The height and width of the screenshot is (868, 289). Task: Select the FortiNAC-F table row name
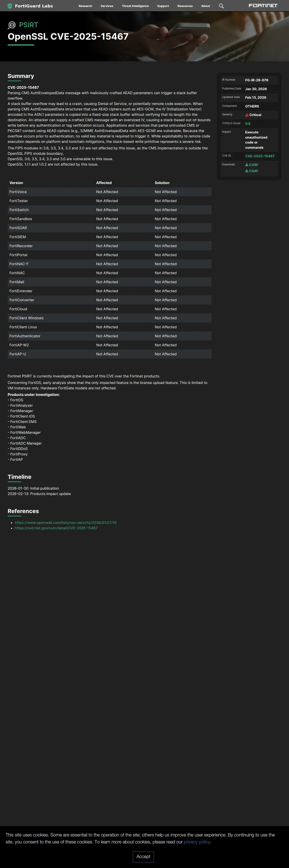pos(19,264)
